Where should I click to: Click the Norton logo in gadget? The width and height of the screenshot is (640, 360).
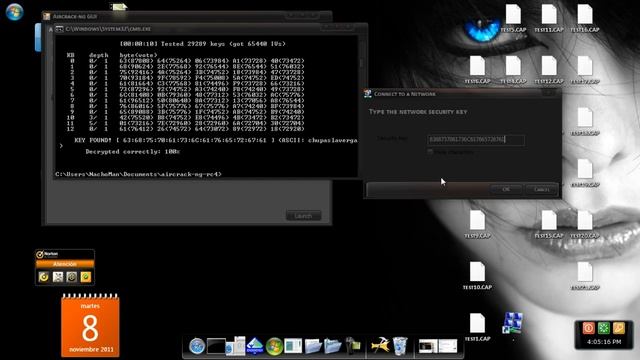click(x=47, y=254)
